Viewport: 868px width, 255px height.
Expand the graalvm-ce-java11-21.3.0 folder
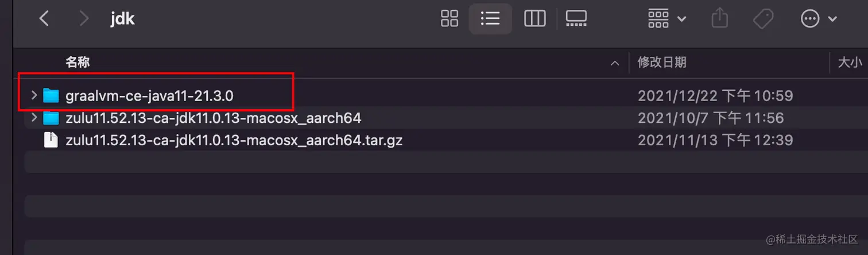point(34,95)
